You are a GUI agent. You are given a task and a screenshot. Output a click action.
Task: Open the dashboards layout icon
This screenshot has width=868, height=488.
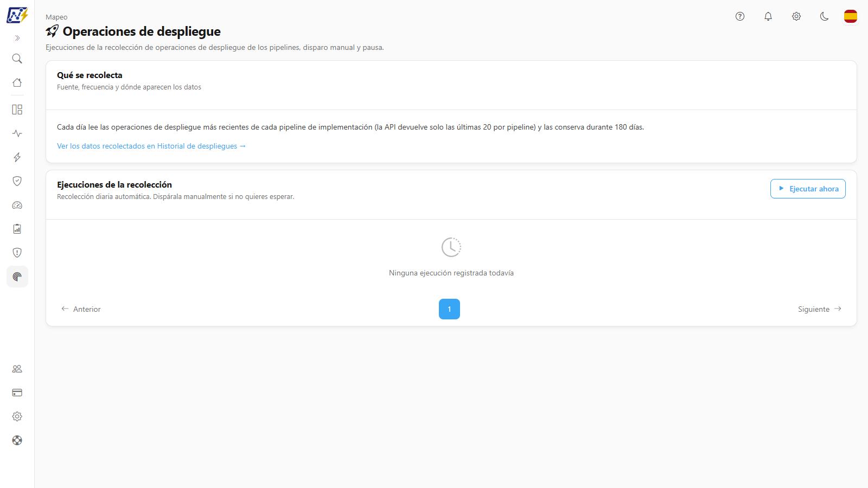pyautogui.click(x=17, y=110)
